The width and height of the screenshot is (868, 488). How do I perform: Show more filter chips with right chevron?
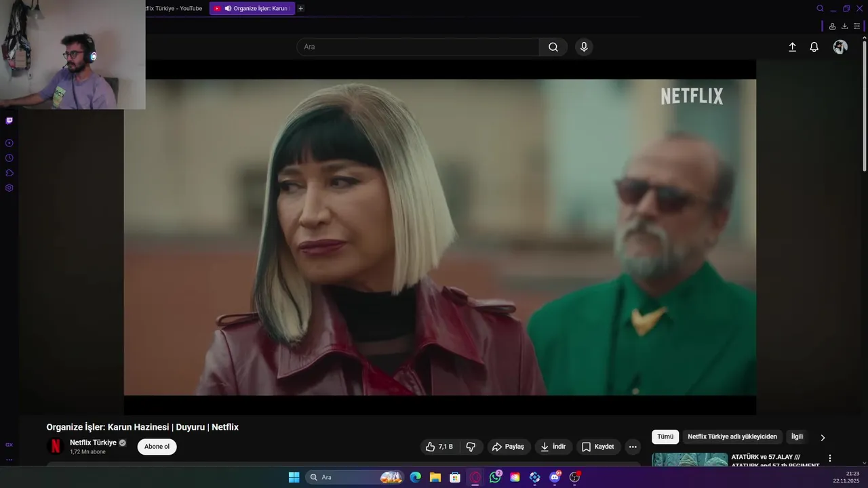pyautogui.click(x=823, y=438)
